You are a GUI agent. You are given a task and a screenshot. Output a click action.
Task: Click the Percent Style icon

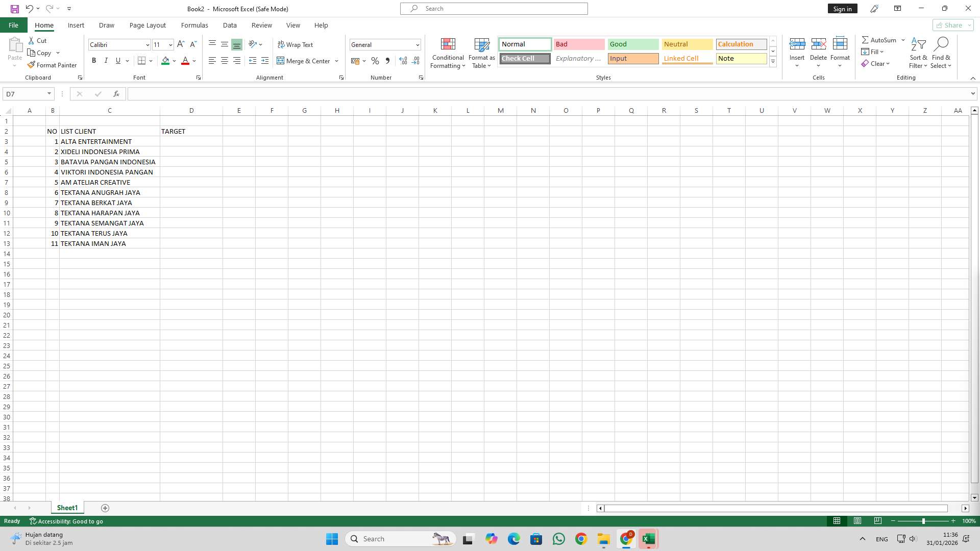(375, 61)
